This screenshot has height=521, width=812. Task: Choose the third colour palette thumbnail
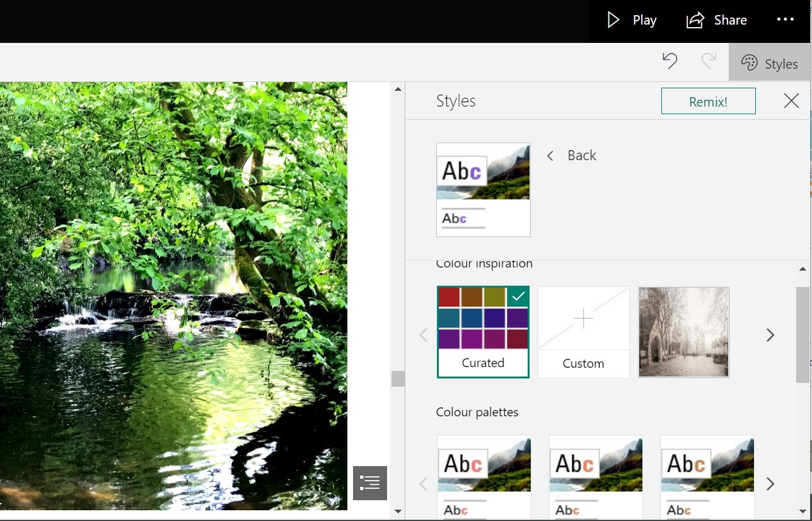[707, 477]
